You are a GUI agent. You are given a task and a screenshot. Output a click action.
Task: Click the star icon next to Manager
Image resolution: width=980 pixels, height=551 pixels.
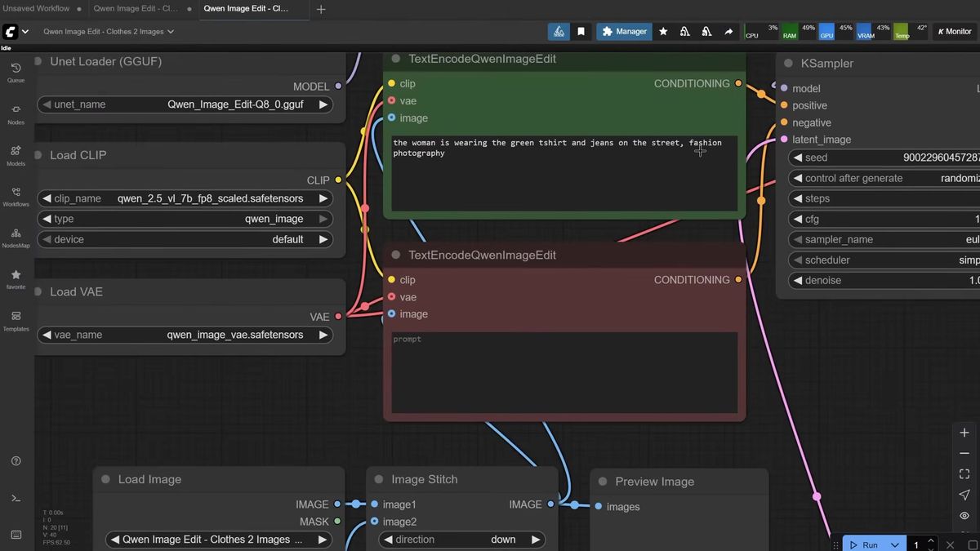pyautogui.click(x=663, y=32)
